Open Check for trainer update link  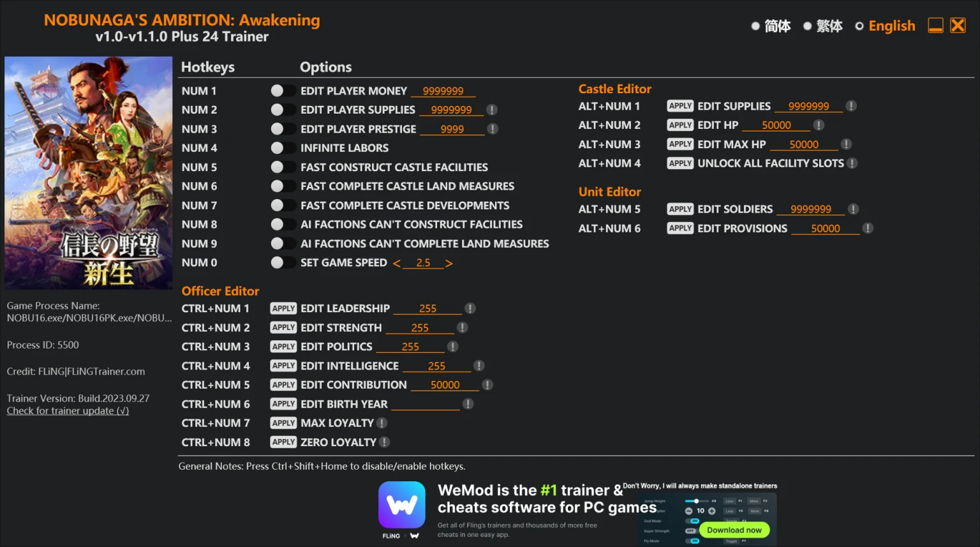point(68,411)
